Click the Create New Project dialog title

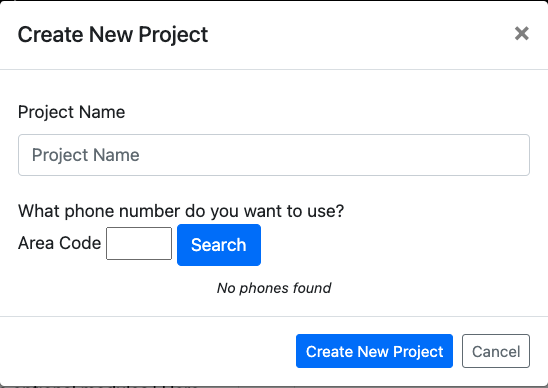113,35
